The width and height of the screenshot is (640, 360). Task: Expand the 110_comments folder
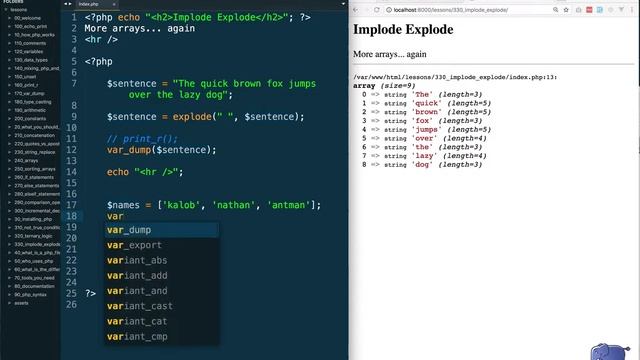9,43
